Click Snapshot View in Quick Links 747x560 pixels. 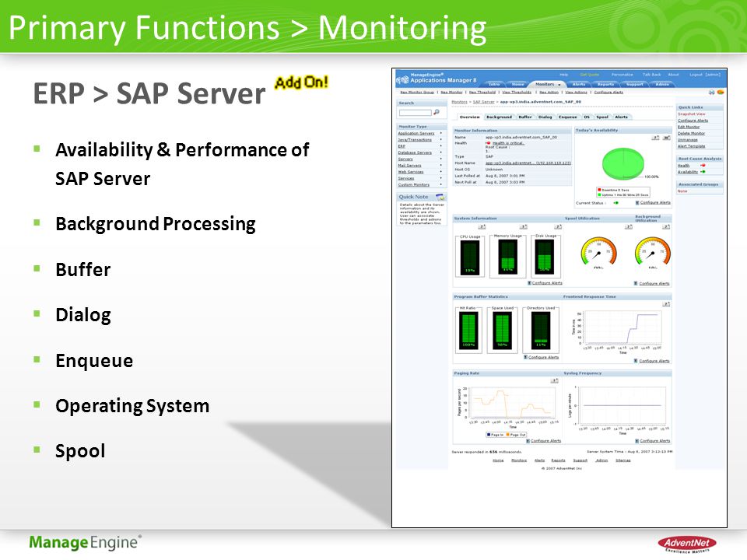[691, 114]
